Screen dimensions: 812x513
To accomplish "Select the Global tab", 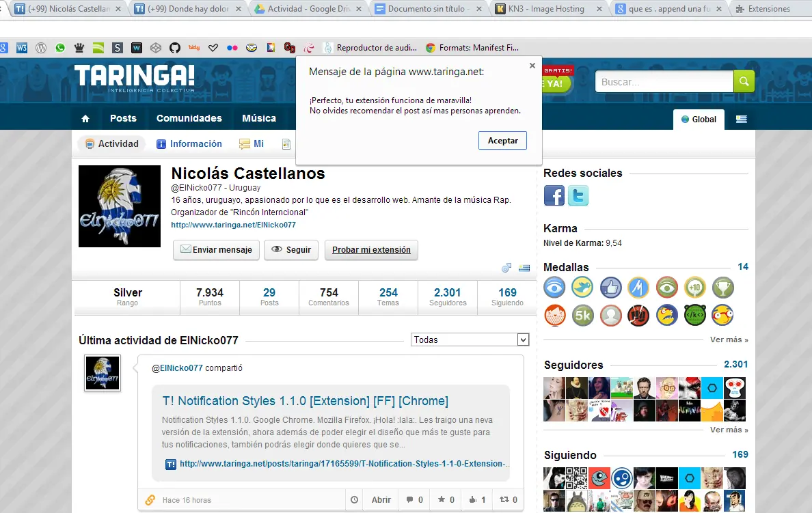I will (699, 119).
